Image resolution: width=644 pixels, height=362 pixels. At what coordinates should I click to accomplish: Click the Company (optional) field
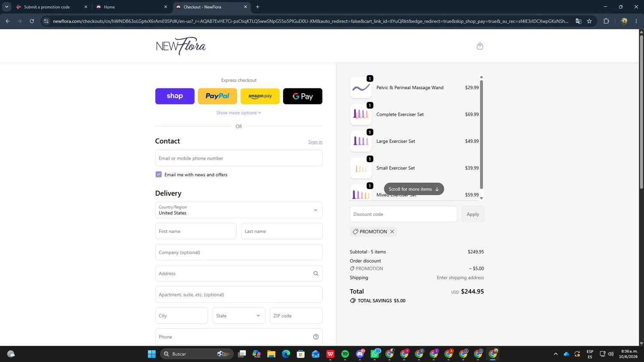(x=239, y=252)
